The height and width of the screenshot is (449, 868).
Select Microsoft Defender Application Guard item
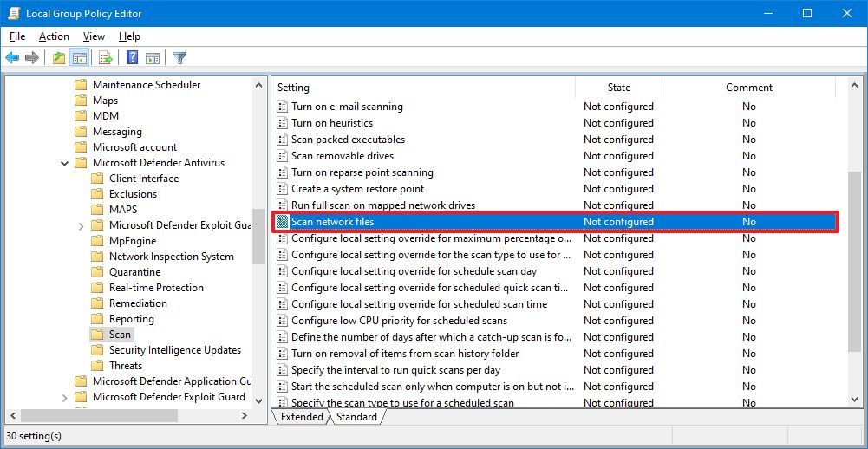tap(173, 381)
